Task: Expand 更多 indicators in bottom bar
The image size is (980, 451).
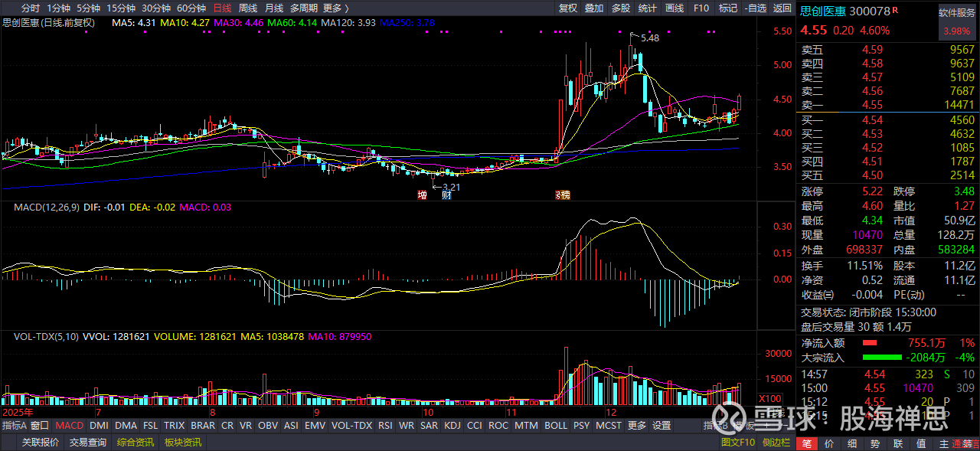Action: click(636, 426)
